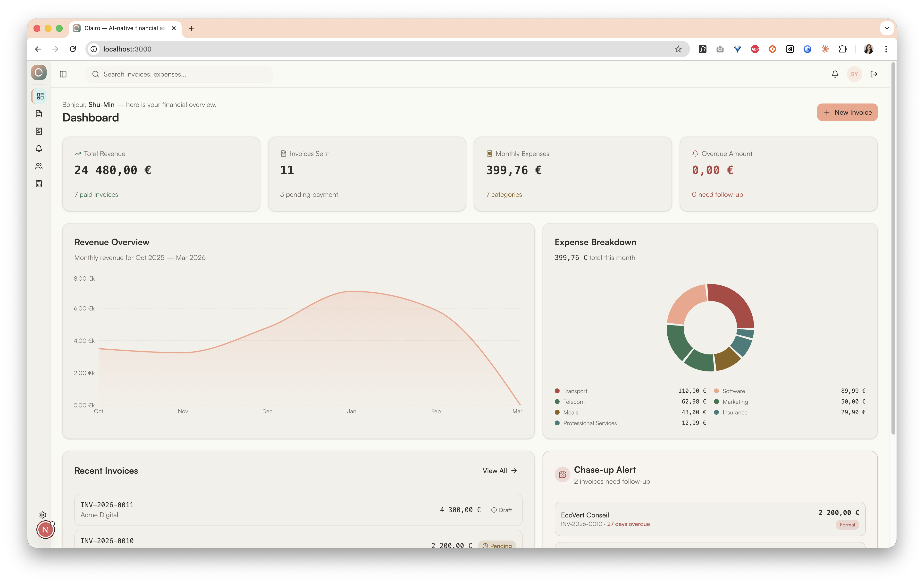The image size is (924, 584).
Task: Open the calculator icon in sidebar
Action: (39, 183)
